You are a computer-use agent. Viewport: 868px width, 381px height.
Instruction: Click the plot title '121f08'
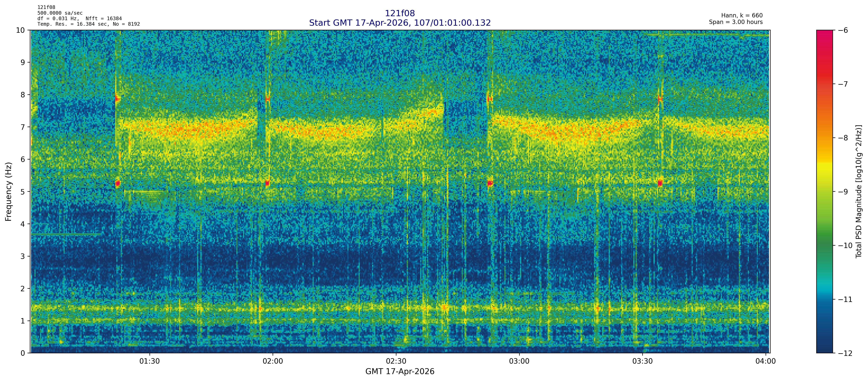point(400,13)
